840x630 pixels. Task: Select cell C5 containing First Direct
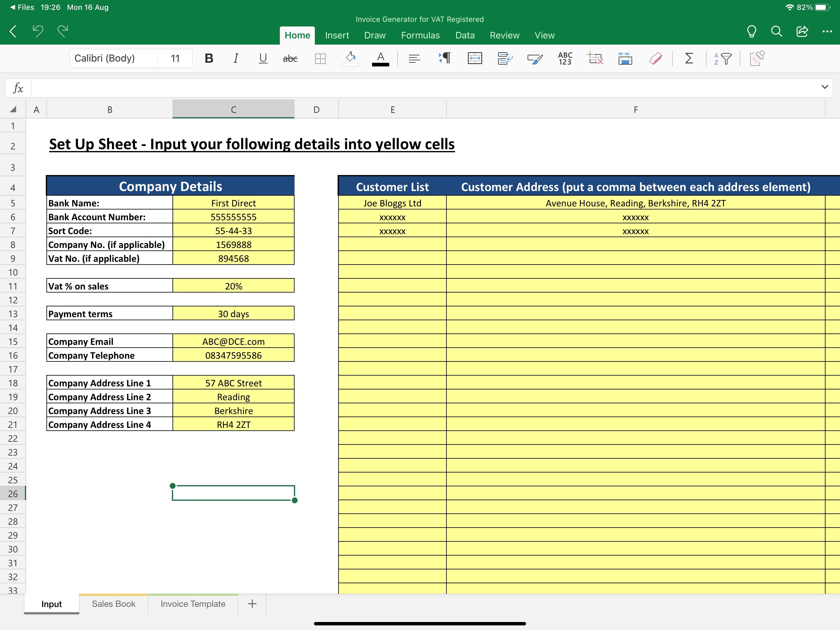[233, 203]
